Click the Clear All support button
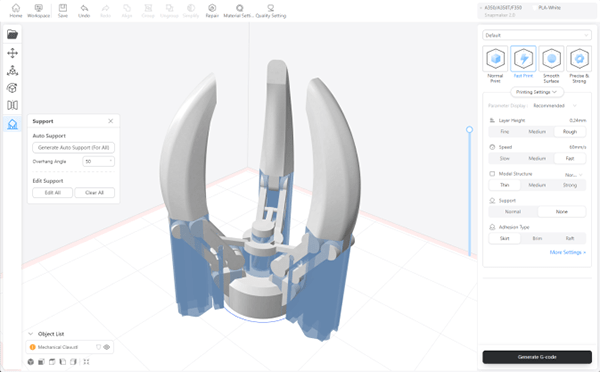Viewport: 600px width, 372px height. click(94, 193)
